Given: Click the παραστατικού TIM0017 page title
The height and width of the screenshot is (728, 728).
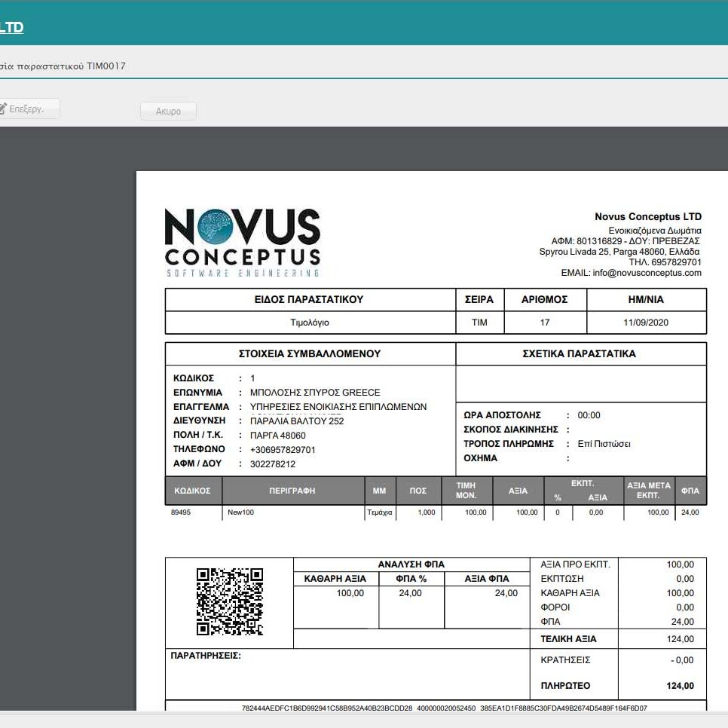Looking at the screenshot, I should click(x=63, y=66).
